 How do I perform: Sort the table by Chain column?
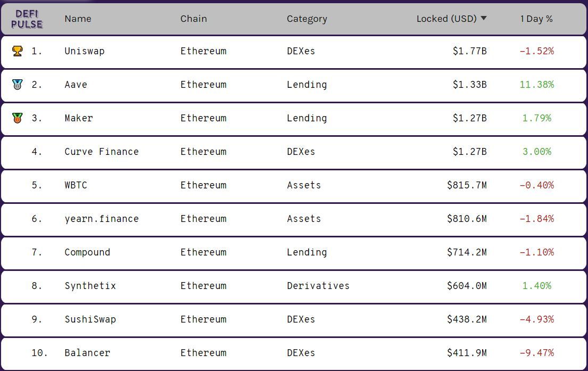click(194, 19)
